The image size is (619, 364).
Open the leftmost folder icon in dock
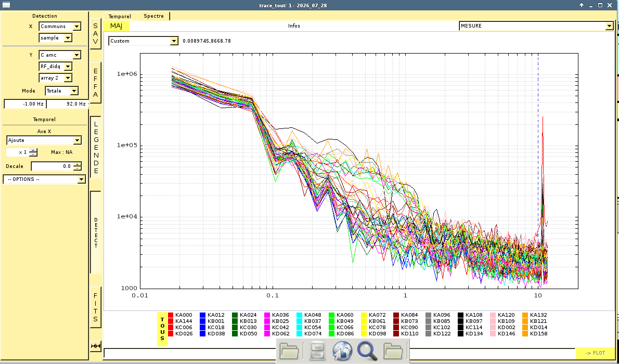(x=289, y=350)
